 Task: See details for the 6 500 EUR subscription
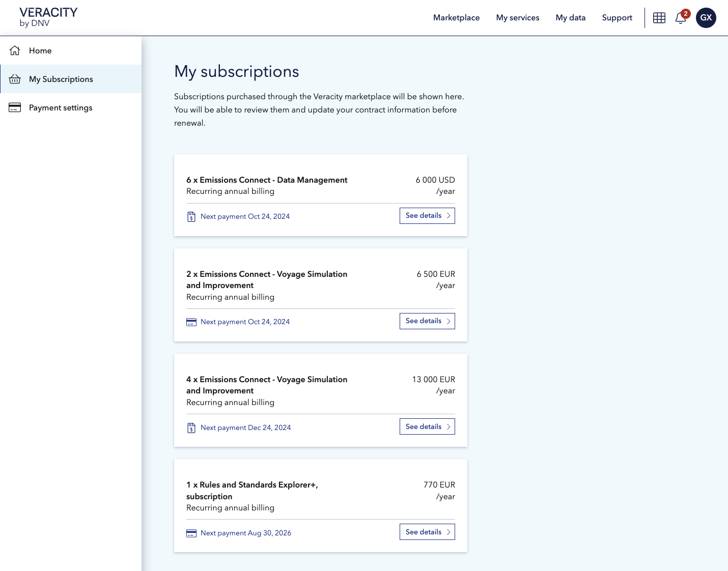[427, 321]
